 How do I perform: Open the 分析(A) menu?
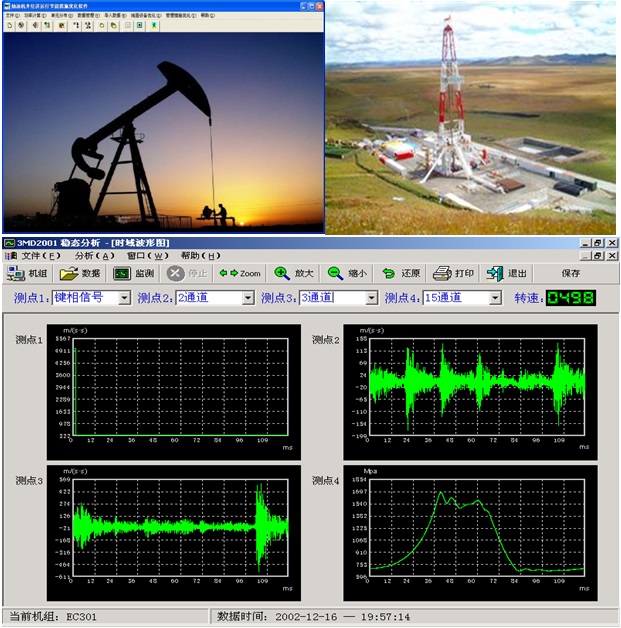point(94,256)
